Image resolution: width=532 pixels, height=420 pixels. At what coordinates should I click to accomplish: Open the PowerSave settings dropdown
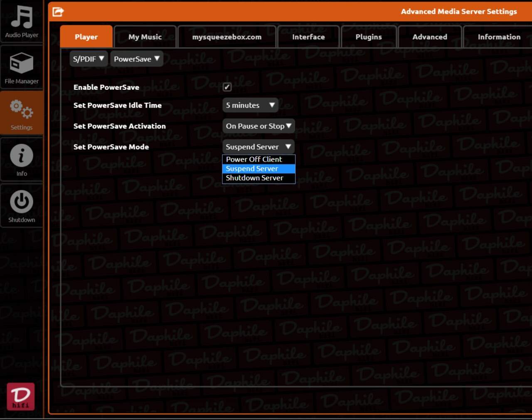pos(137,59)
